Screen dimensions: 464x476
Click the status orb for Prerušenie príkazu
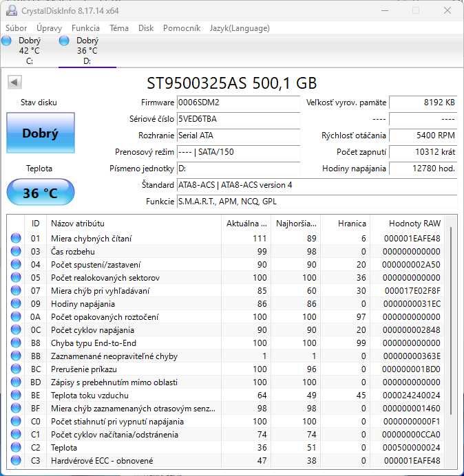click(x=16, y=369)
